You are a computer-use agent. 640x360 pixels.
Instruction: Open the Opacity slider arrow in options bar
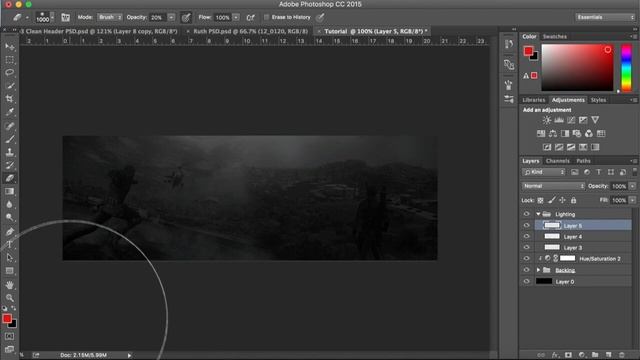[x=171, y=17]
